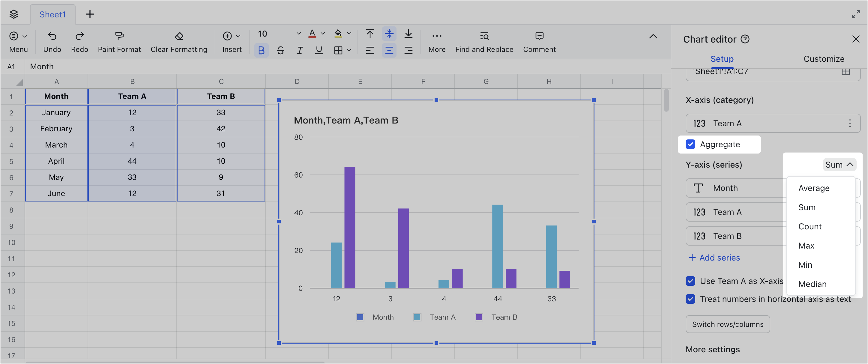Expand the borders options dropdown
The height and width of the screenshot is (364, 868).
(x=349, y=50)
